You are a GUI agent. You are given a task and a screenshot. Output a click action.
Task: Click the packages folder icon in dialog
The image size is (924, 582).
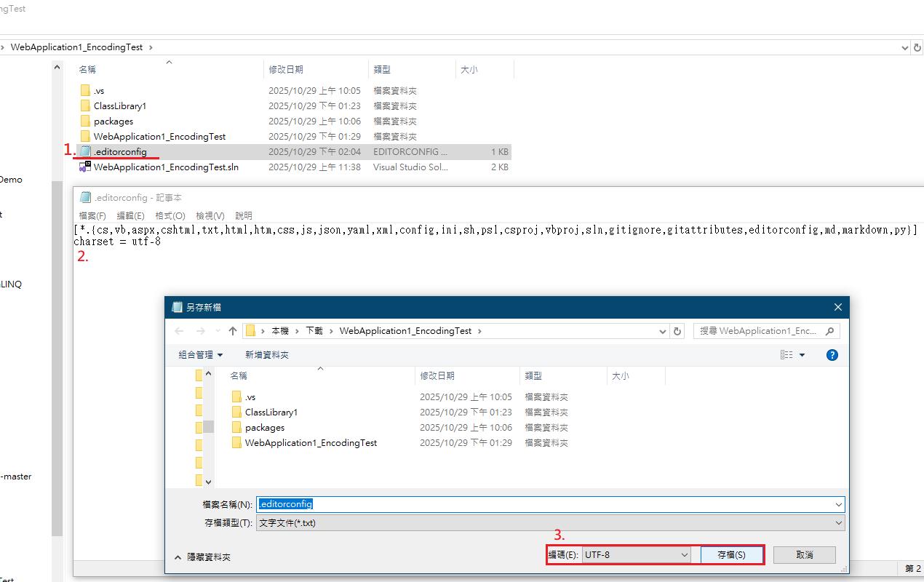pos(236,428)
